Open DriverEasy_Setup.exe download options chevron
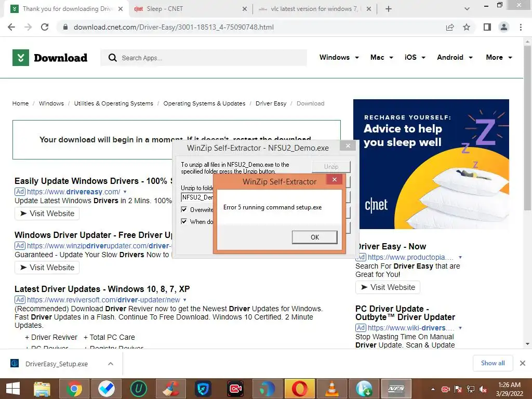The image size is (532, 399). pyautogui.click(x=110, y=364)
